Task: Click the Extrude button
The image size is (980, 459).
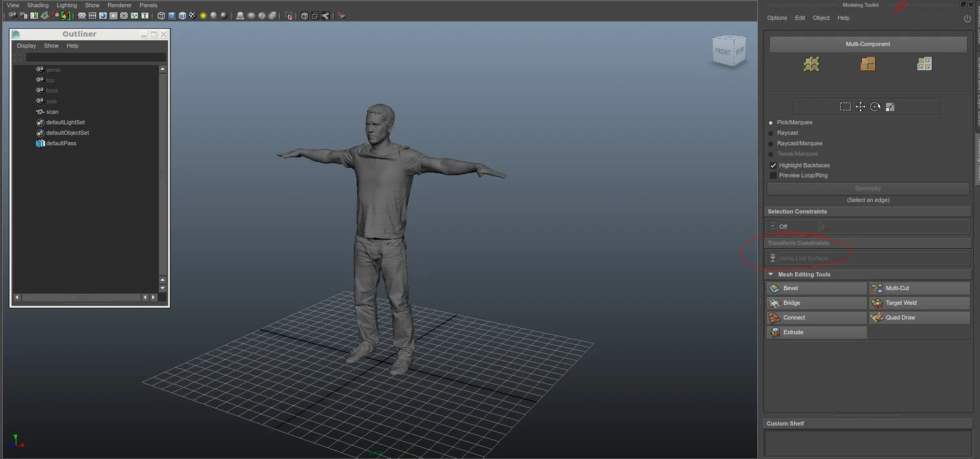Action: pos(815,332)
